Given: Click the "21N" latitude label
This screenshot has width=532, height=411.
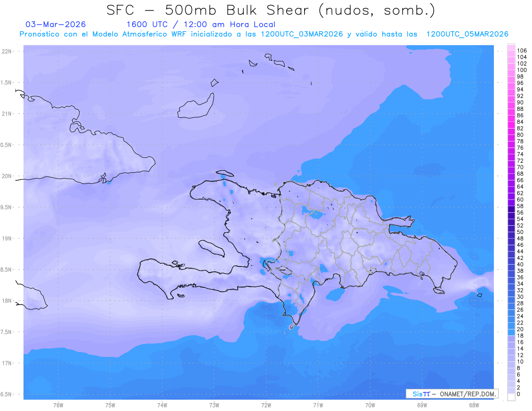Looking at the screenshot, I should [x=6, y=114].
